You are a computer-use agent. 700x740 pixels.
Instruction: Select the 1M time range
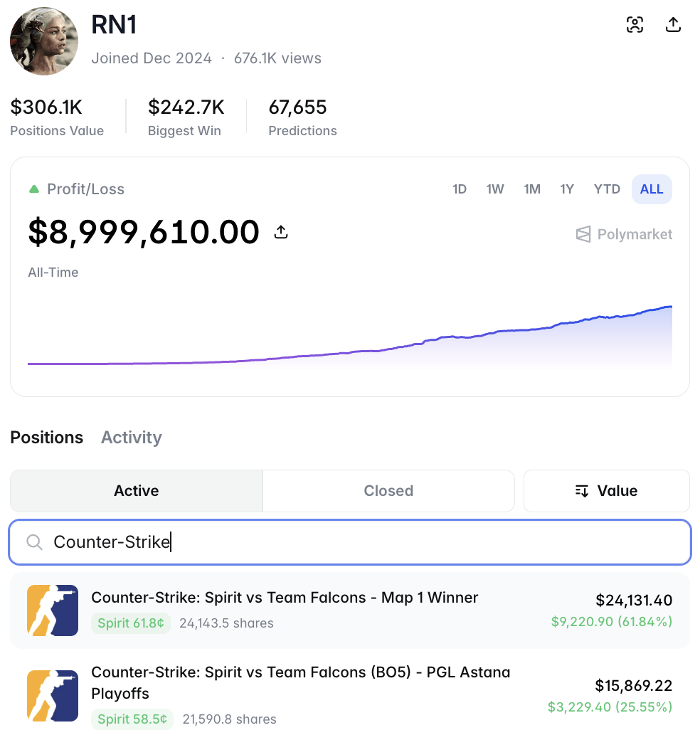tap(531, 189)
